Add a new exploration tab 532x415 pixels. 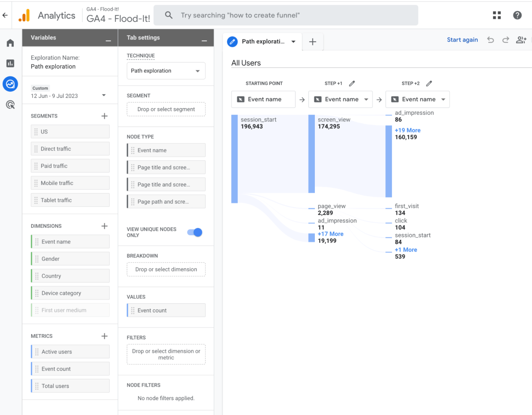tap(312, 42)
